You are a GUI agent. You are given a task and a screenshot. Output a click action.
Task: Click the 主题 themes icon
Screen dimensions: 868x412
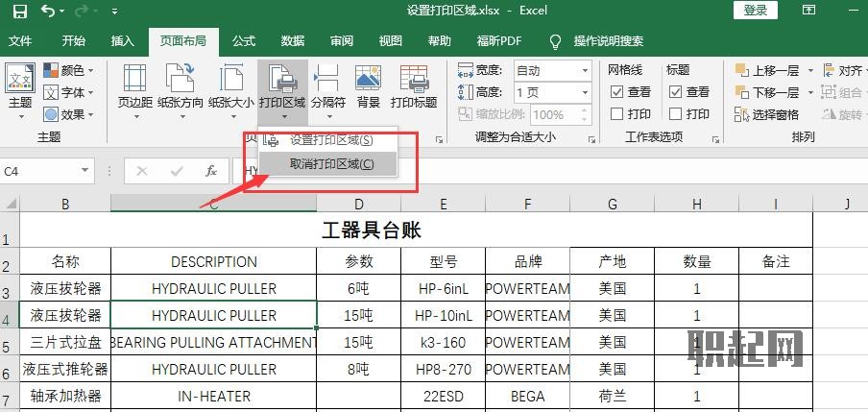[20, 79]
